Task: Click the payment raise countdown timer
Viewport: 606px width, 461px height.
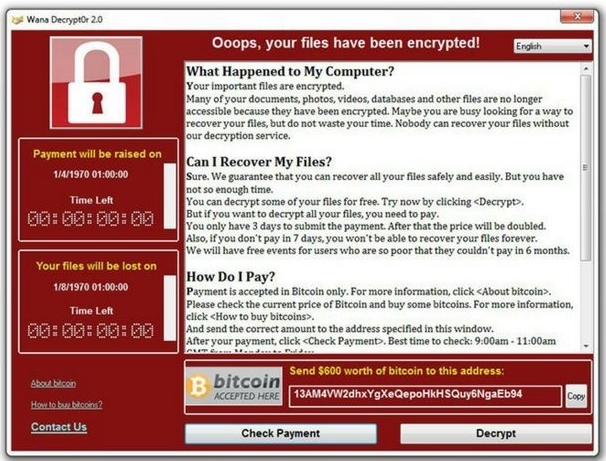Action: tap(91, 219)
